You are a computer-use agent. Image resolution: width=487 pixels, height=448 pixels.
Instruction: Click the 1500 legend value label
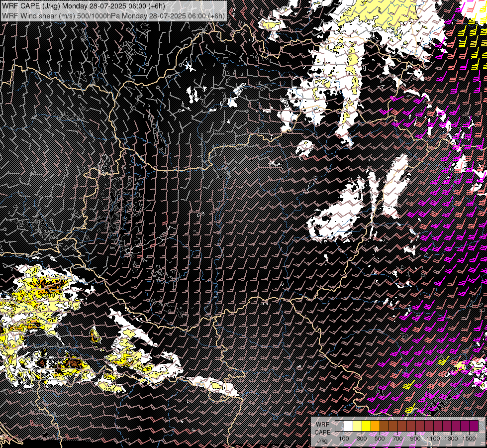tap(469, 439)
